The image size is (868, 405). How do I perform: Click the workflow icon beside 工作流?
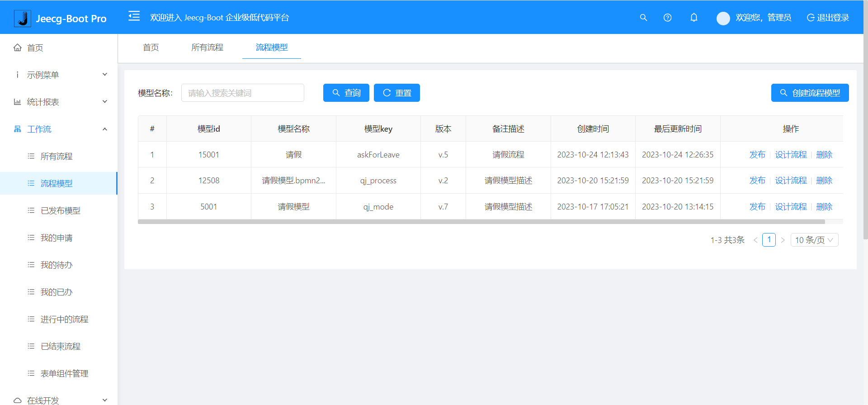pyautogui.click(x=18, y=129)
